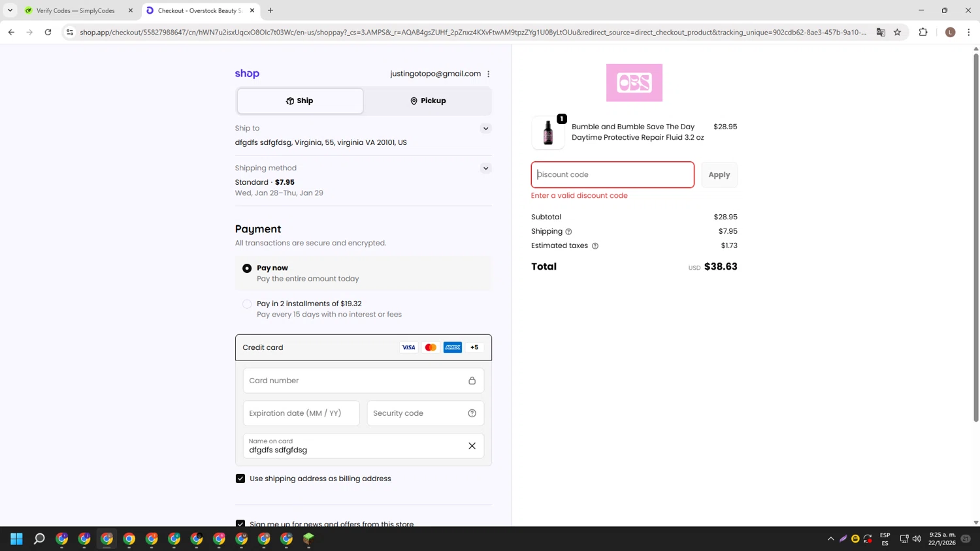980x551 pixels.
Task: Select the Ship delivery tab
Action: click(300, 101)
